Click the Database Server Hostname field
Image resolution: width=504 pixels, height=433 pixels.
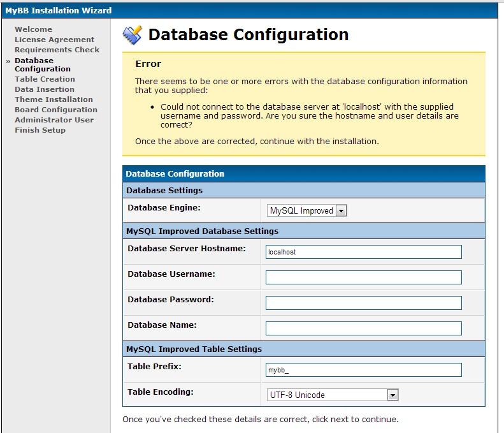pyautogui.click(x=364, y=252)
